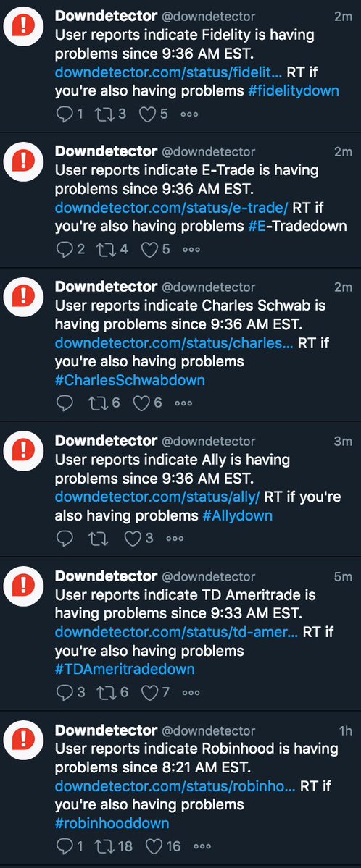Like the Robinhood outage tweet
The image size is (361, 868).
tap(154, 846)
